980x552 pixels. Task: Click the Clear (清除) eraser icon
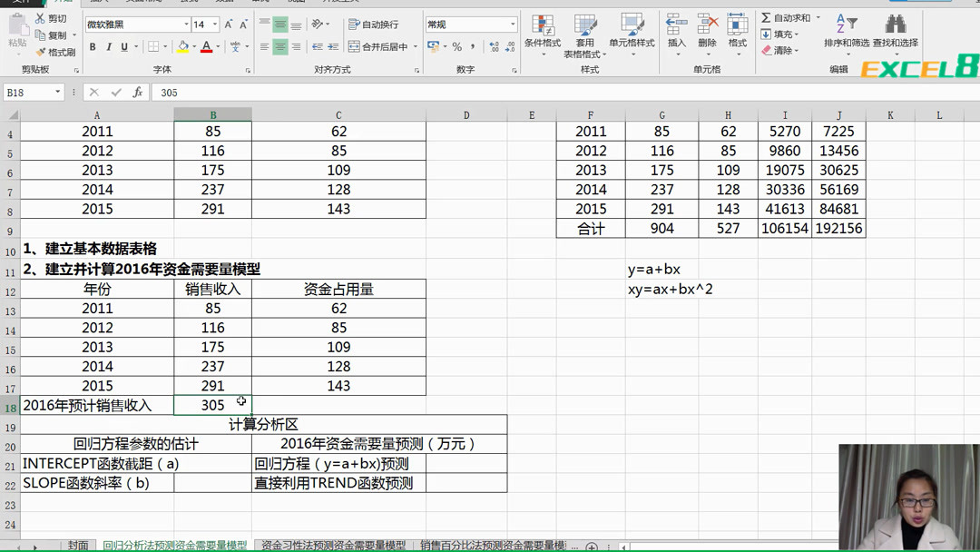(766, 48)
